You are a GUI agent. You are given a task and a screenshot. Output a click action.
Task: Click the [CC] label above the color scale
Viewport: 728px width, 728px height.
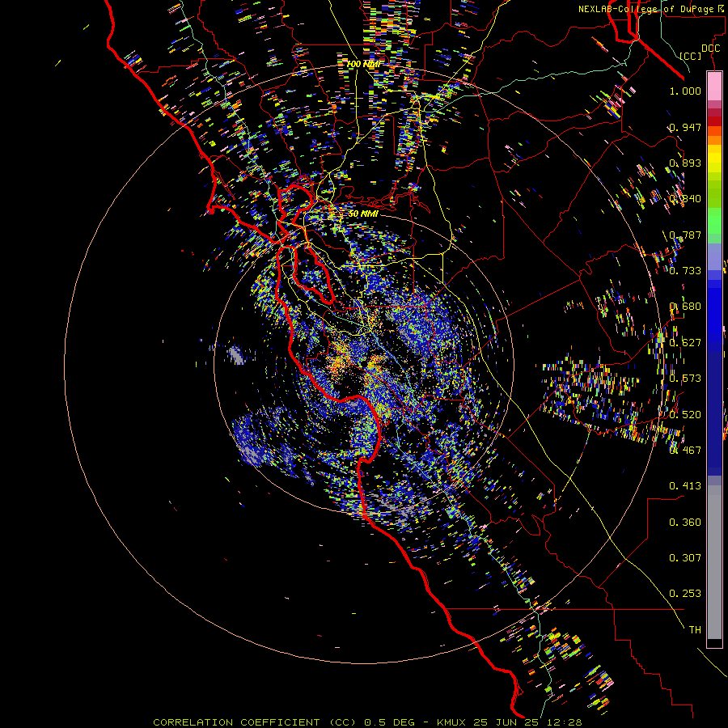691,56
